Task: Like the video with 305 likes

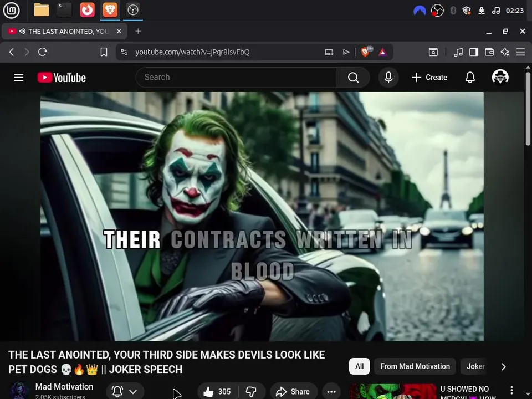Action: tap(217, 392)
